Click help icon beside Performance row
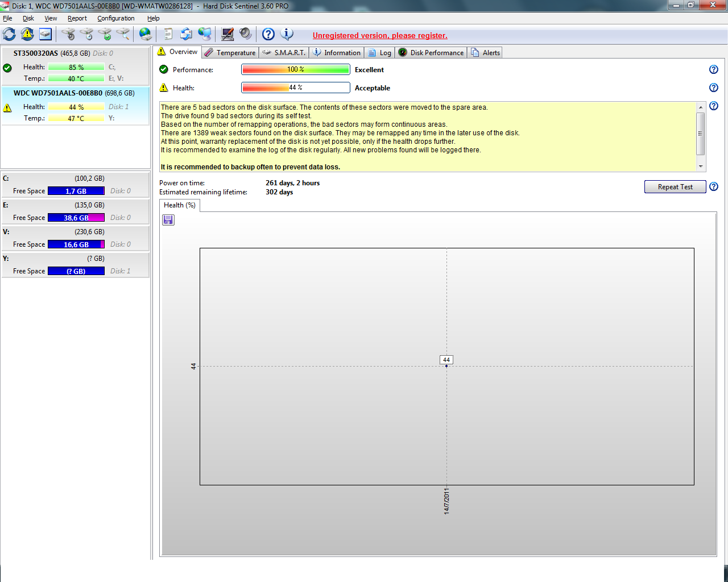The image size is (728, 582). pos(714,69)
